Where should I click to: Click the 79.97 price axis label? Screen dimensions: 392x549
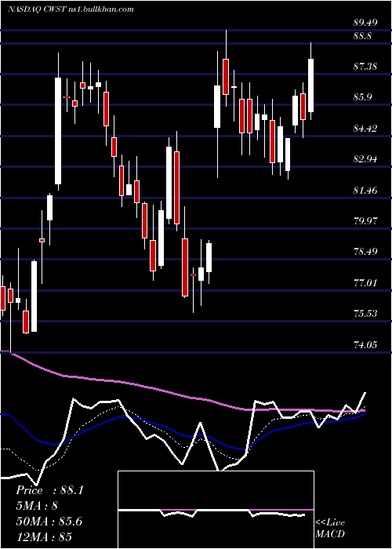[x=365, y=221]
